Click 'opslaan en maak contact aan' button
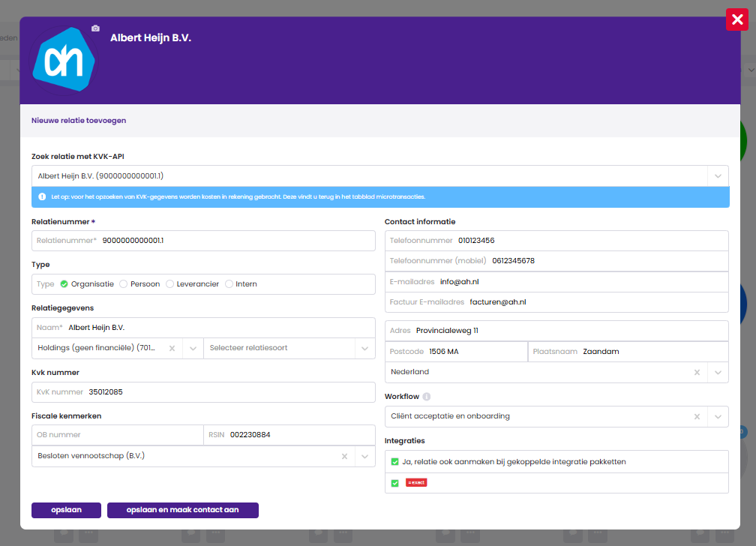This screenshot has width=756, height=546. click(x=183, y=510)
